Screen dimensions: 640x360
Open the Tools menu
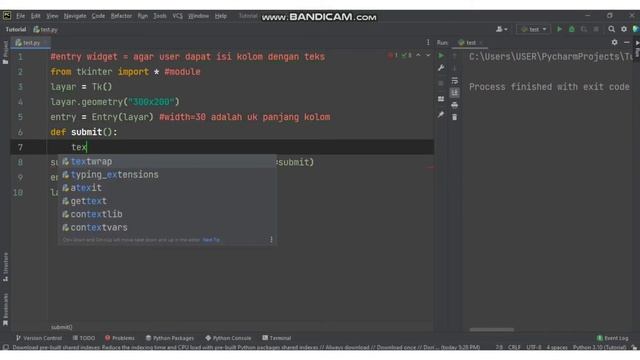point(160,16)
